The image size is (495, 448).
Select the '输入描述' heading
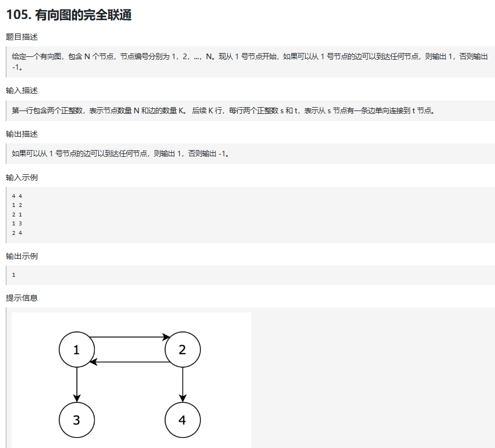[22, 90]
